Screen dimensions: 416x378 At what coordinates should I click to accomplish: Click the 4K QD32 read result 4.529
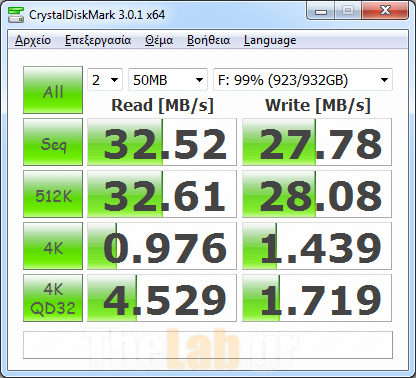[x=162, y=298]
